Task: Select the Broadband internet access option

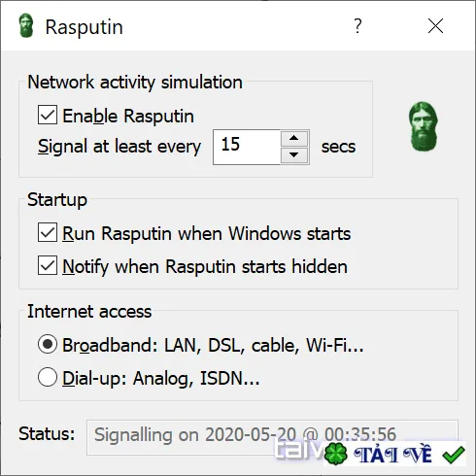Action: pyautogui.click(x=48, y=344)
